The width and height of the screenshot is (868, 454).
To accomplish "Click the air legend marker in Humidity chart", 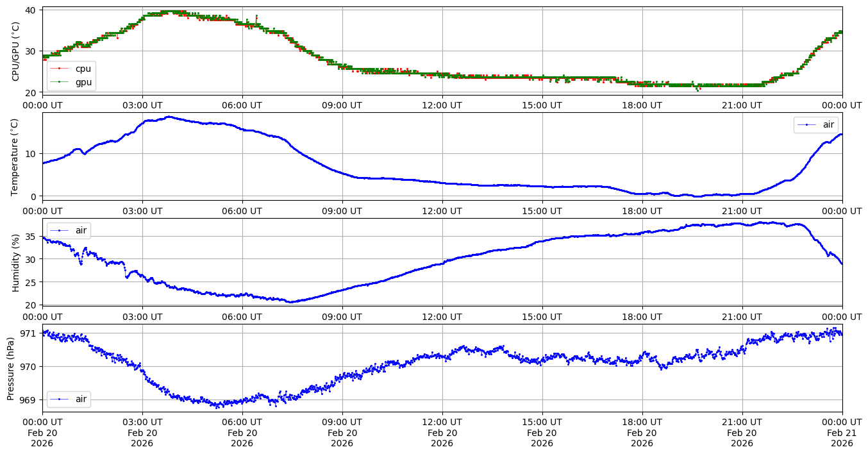I will [59, 230].
